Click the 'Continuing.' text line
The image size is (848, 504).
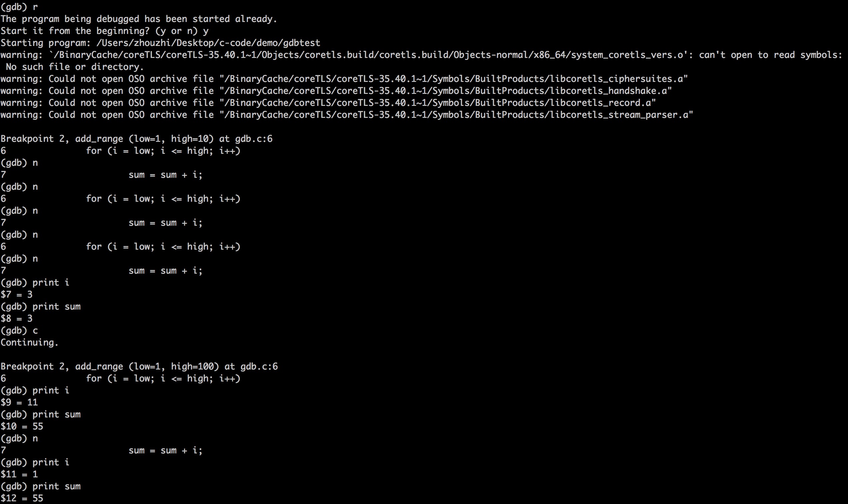pos(30,342)
